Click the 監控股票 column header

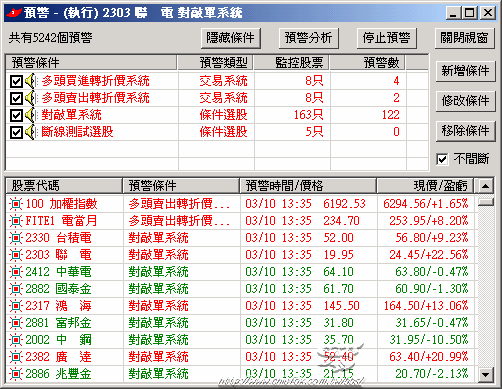pos(292,62)
